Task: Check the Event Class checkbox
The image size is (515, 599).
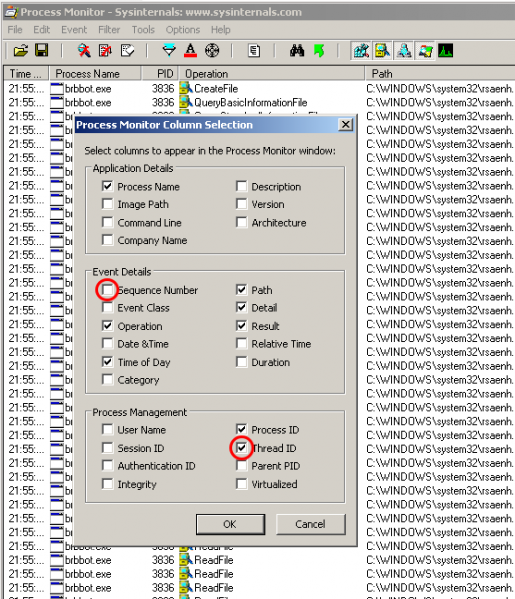Action: click(x=107, y=308)
